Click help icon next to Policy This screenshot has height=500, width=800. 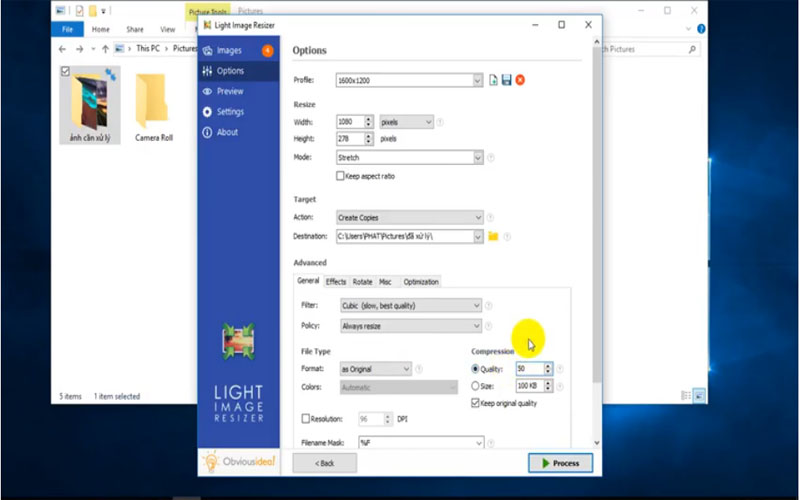(x=489, y=326)
